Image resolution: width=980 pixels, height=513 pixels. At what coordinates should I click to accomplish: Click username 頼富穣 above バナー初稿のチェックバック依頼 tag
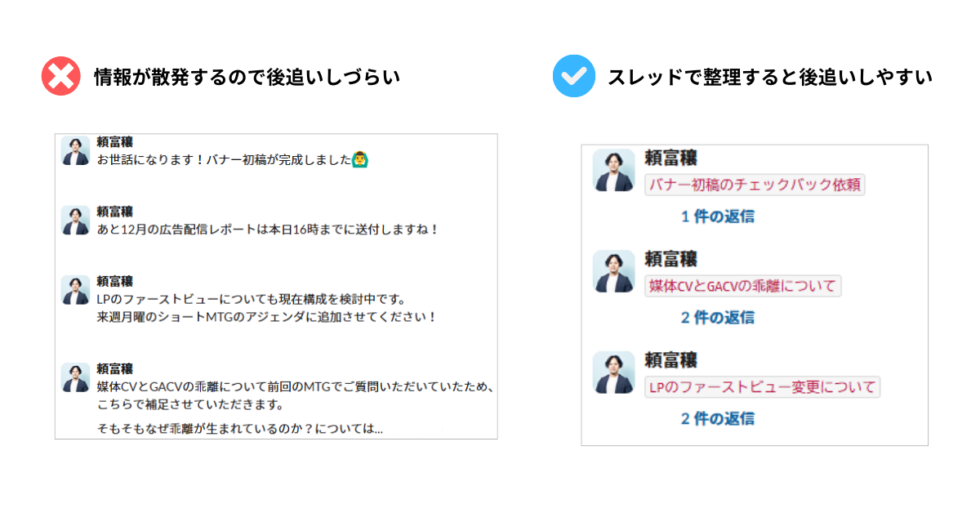pos(670,158)
